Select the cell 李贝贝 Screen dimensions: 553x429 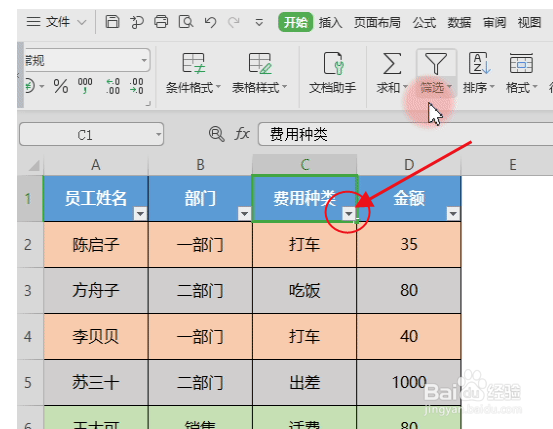[x=96, y=337]
